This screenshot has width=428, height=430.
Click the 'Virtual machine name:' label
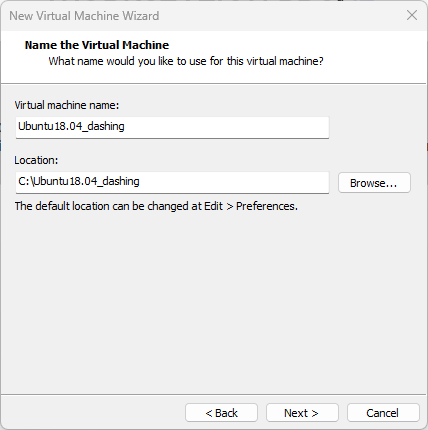(67, 105)
